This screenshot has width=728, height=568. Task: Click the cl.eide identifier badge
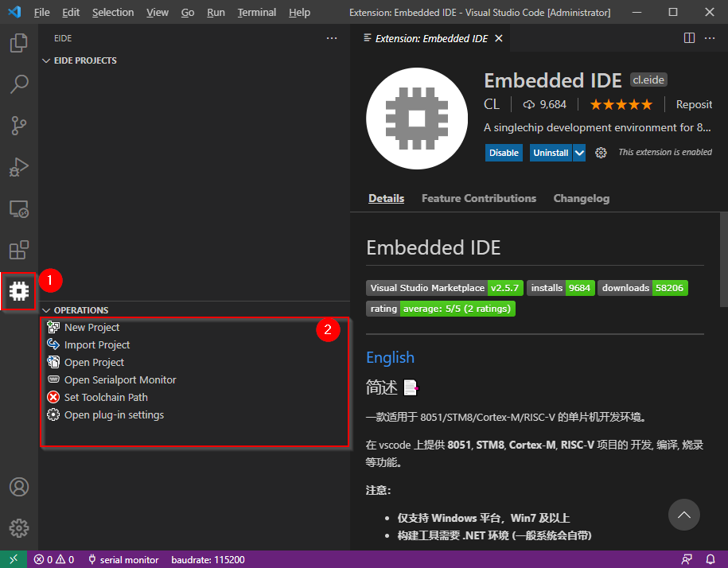(648, 80)
